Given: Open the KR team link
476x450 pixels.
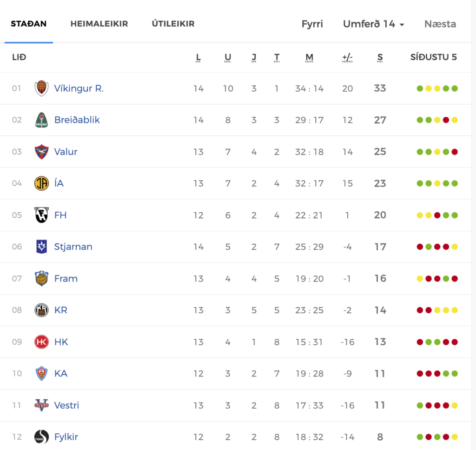Looking at the screenshot, I should pos(60,310).
